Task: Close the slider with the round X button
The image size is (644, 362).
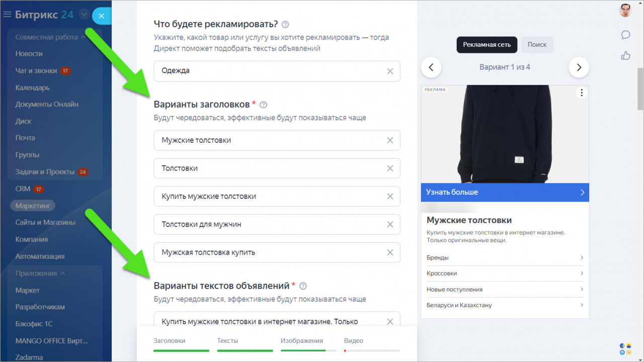Action: pos(101,16)
